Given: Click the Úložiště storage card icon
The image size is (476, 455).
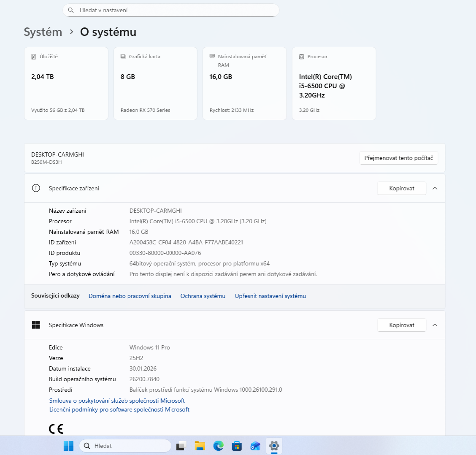Looking at the screenshot, I should [35, 56].
